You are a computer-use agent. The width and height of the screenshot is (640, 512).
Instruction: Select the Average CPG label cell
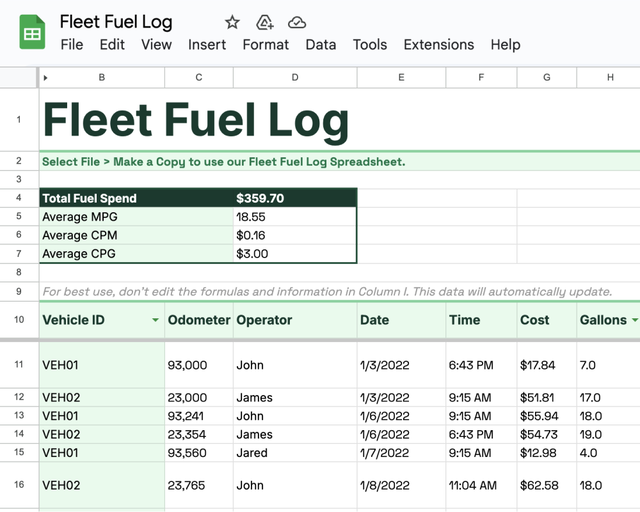(x=136, y=254)
